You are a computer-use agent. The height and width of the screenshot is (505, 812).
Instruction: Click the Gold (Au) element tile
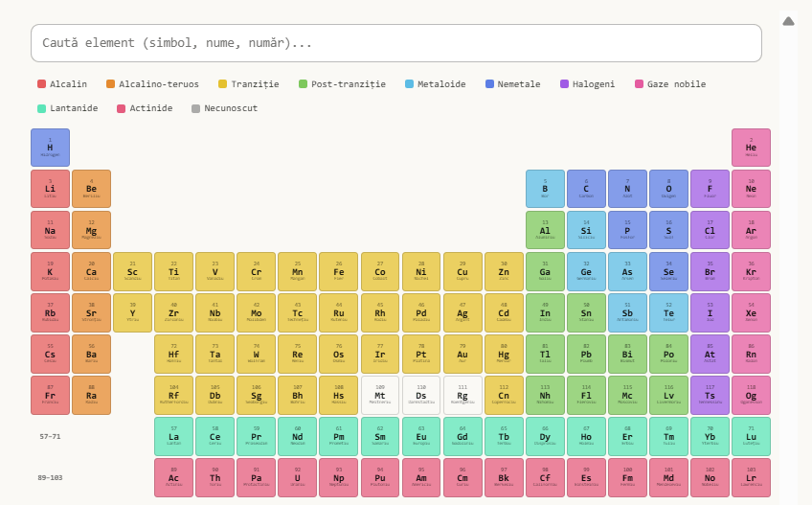tap(462, 354)
